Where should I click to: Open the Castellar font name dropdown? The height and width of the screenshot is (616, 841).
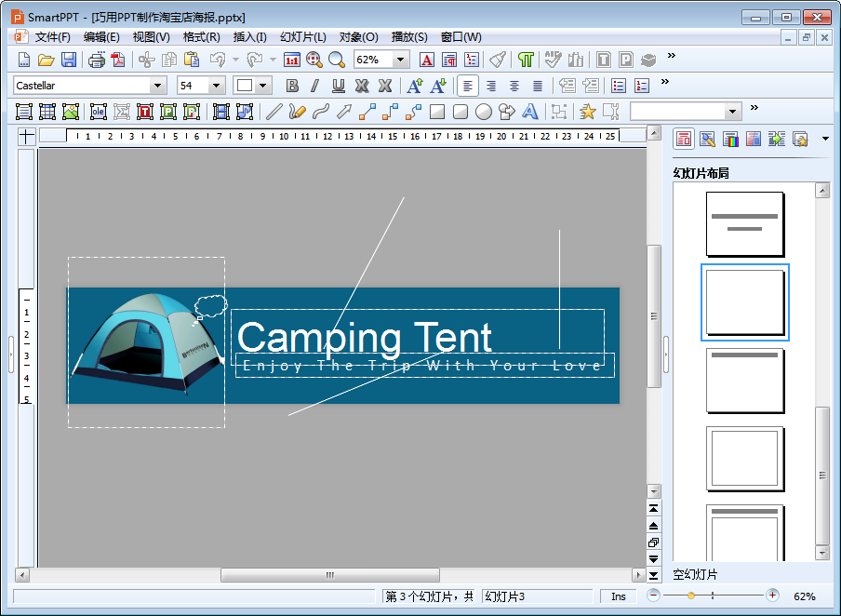point(157,86)
